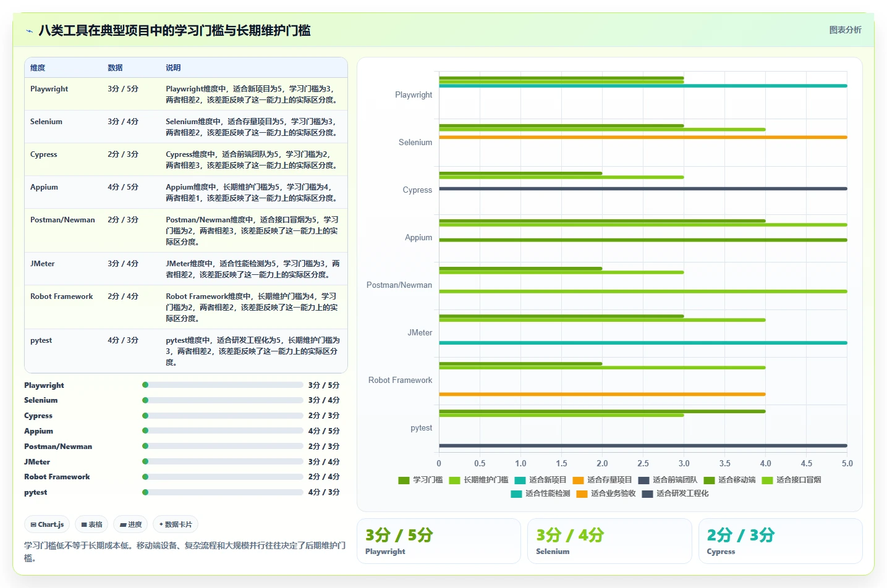This screenshot has height=588, width=887.
Task: Click the x-axis tick label 2.5
Action: point(643,463)
